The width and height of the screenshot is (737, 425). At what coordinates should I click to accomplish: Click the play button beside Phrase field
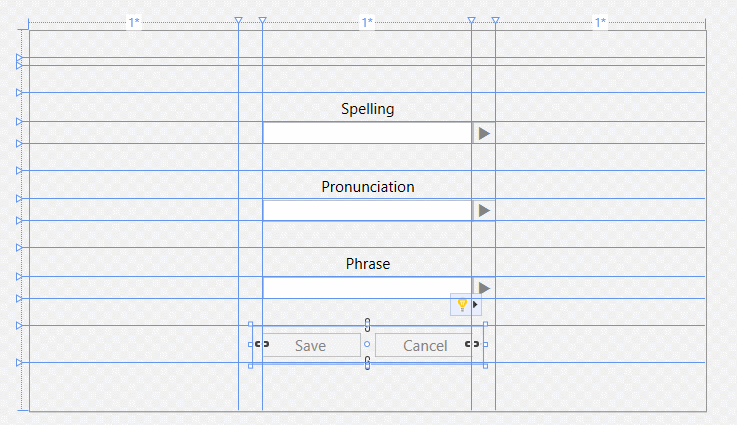pyautogui.click(x=484, y=287)
